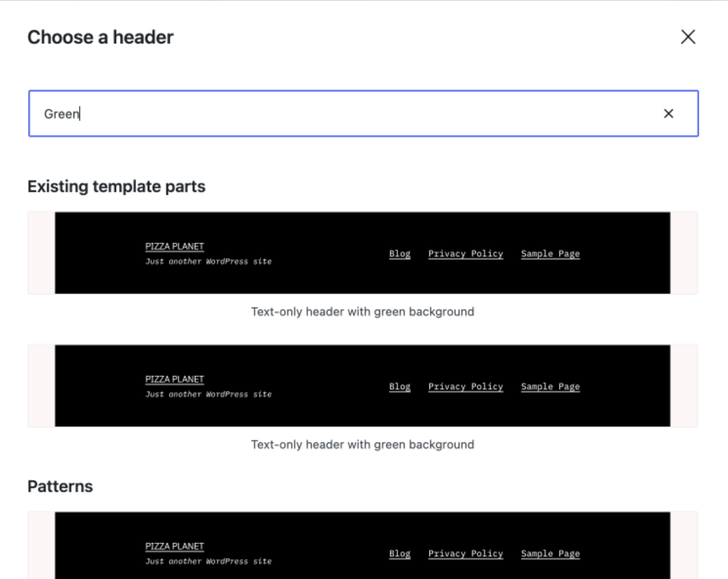Click PIZZA PLANET title in first preview
The image size is (728, 579).
(175, 246)
